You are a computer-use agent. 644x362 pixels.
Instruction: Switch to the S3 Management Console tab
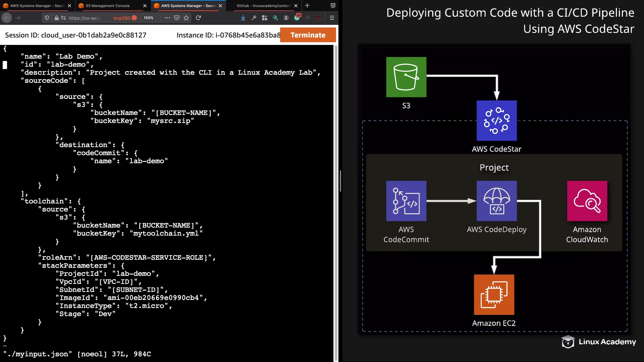(x=107, y=6)
